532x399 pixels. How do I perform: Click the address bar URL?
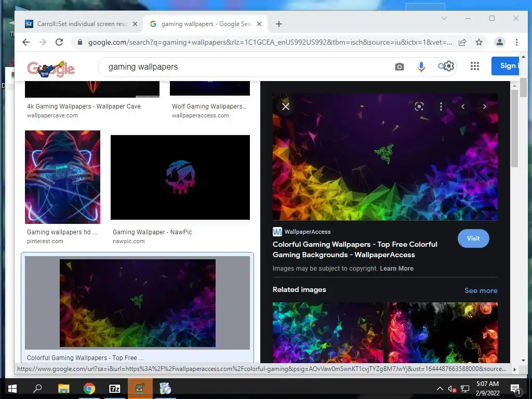[270, 43]
